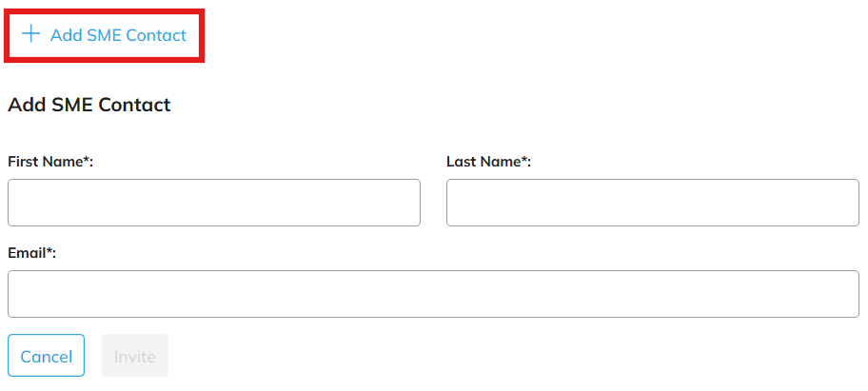
Task: Click the First Name label text
Action: [x=49, y=162]
